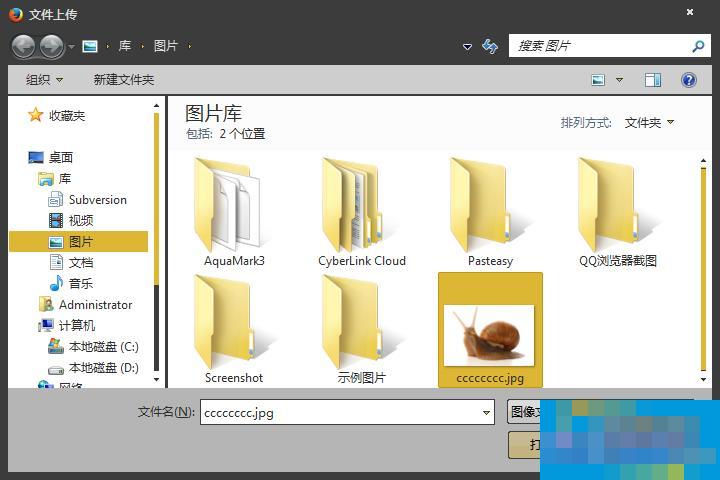Expand the 排列方式 文件夹 dropdown
The width and height of the screenshot is (720, 480).
coord(649,122)
